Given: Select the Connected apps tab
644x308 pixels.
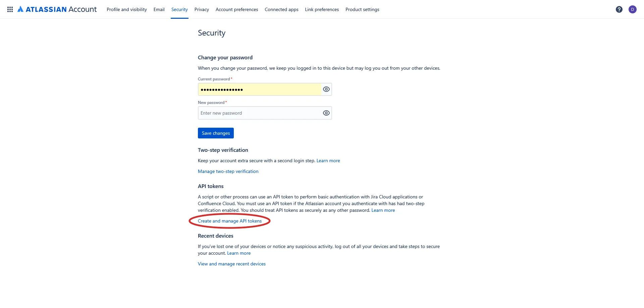Looking at the screenshot, I should [281, 9].
